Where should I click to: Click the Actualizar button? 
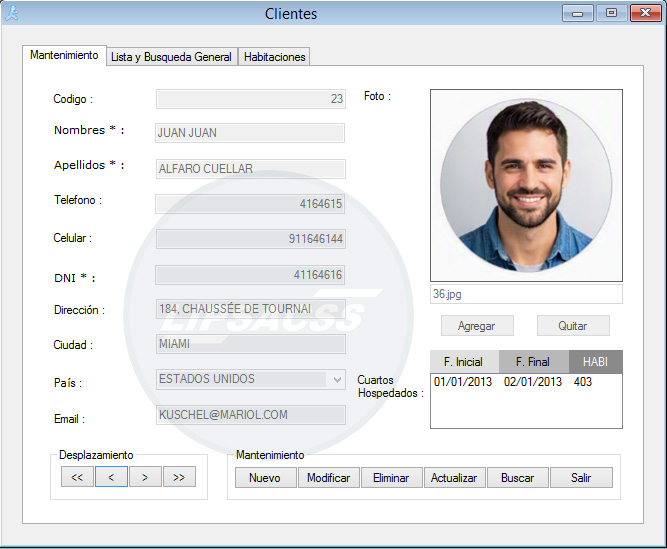pos(454,478)
